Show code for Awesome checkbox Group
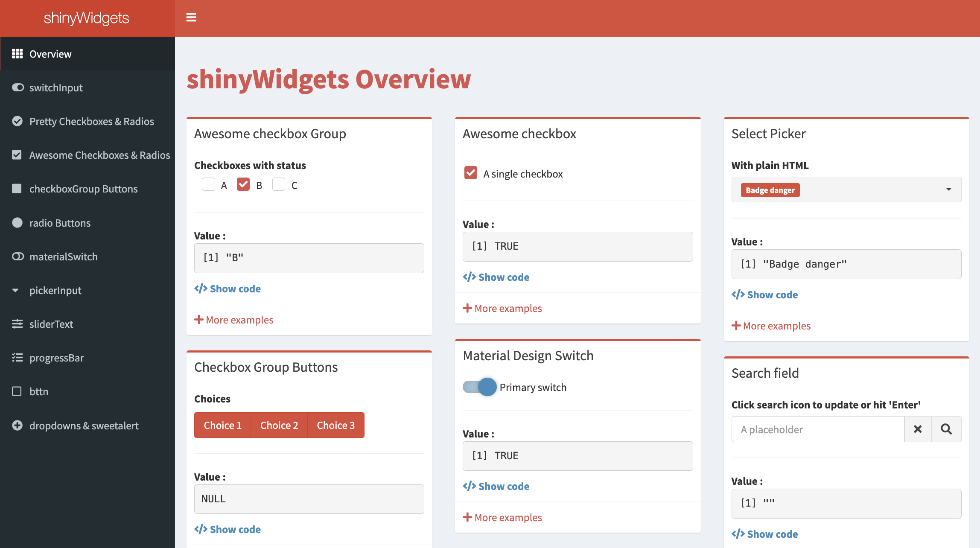 [227, 289]
